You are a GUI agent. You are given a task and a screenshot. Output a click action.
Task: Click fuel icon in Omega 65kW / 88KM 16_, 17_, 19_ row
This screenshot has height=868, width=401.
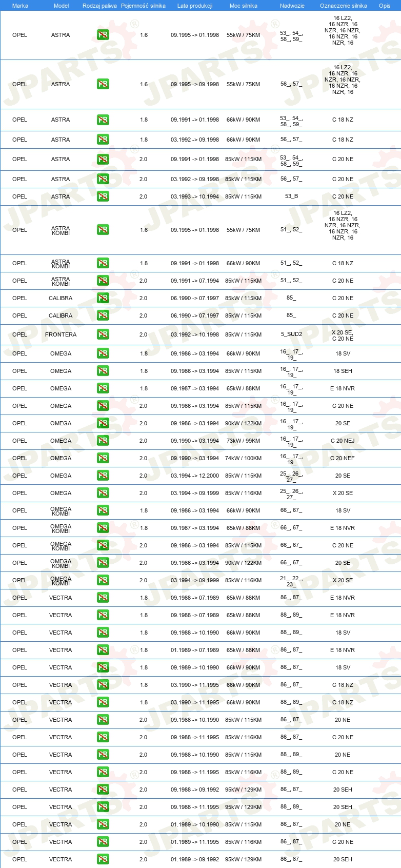(103, 388)
